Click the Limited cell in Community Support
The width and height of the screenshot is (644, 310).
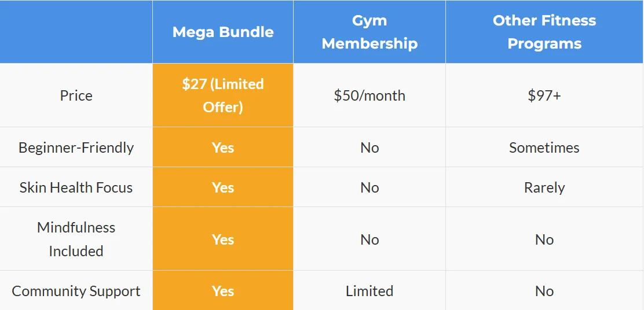point(369,291)
